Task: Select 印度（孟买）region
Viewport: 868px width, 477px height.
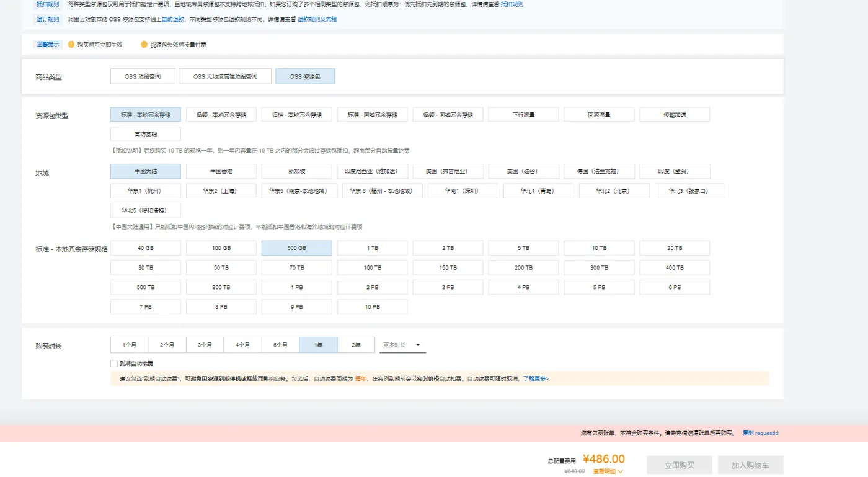Action: pyautogui.click(x=675, y=171)
